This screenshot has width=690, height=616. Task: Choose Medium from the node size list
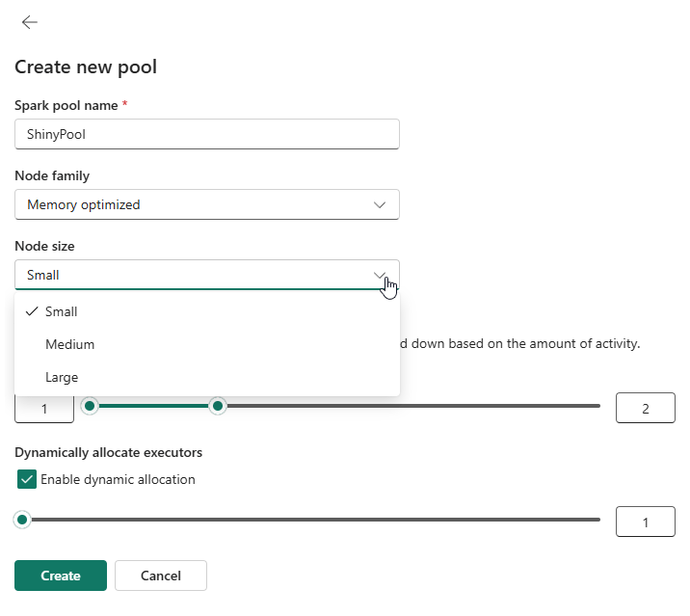click(69, 344)
